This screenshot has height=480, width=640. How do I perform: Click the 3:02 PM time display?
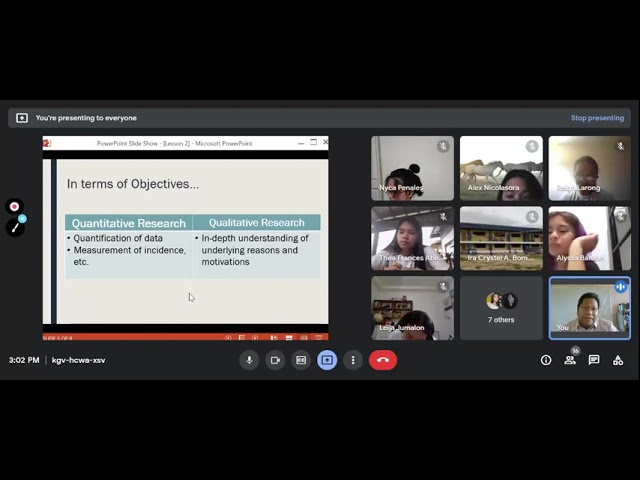coord(24,360)
